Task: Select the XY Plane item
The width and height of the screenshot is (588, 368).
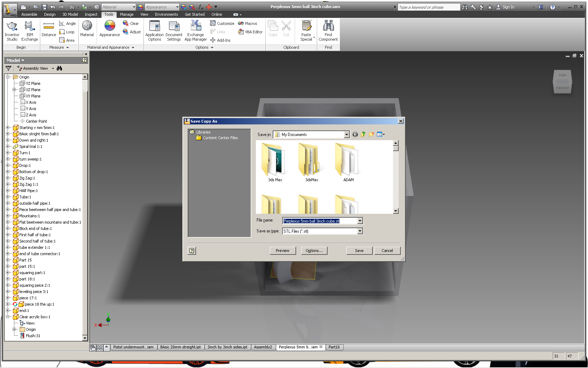Action: [30, 96]
